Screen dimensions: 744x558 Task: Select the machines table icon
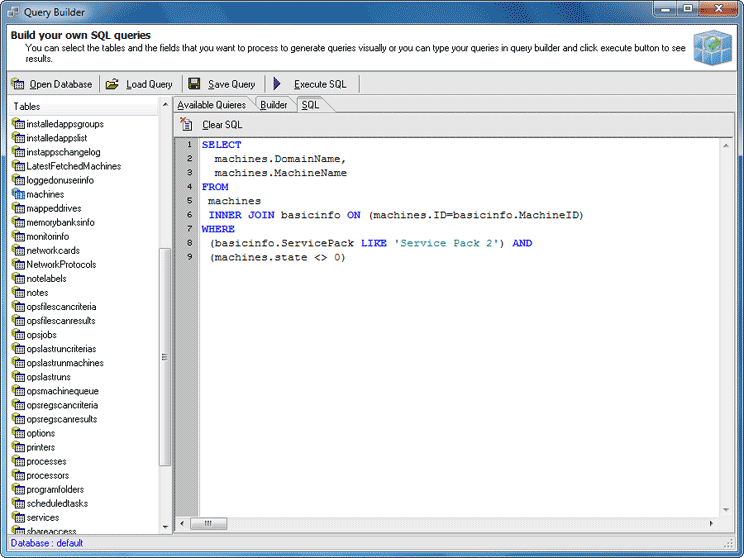pyautogui.click(x=17, y=194)
